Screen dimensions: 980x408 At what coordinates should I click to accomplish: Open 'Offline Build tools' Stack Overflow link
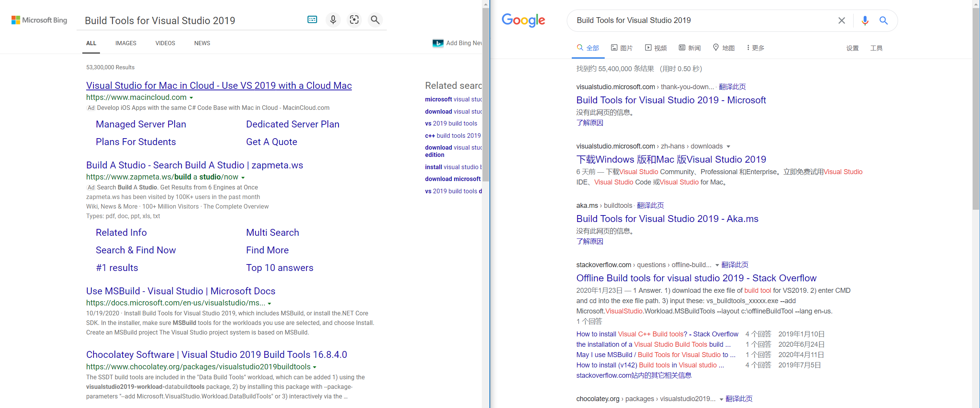pos(696,278)
